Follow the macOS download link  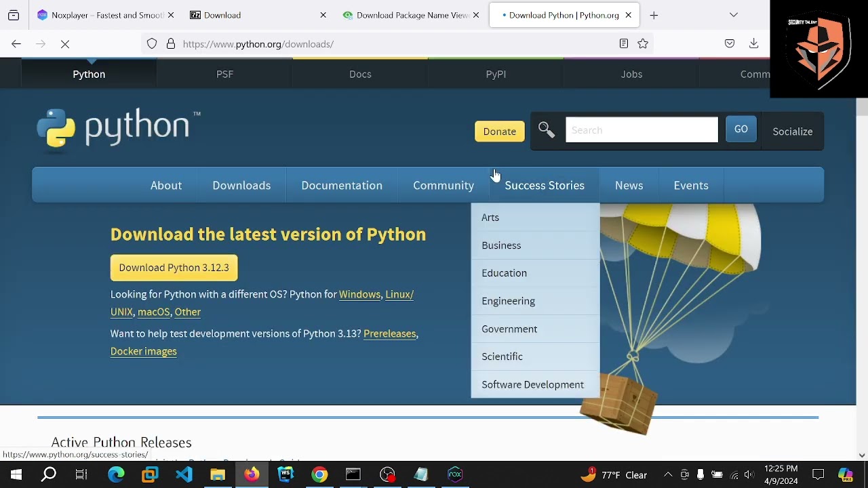click(x=154, y=312)
